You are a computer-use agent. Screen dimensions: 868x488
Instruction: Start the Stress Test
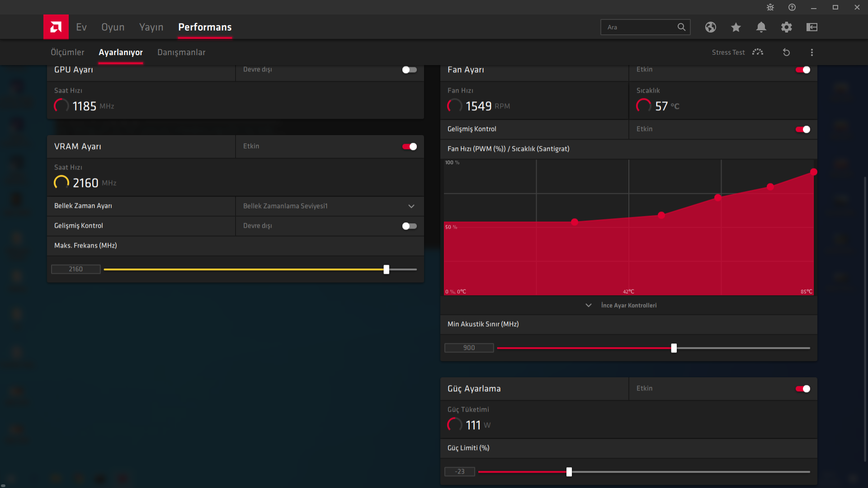[x=737, y=52]
